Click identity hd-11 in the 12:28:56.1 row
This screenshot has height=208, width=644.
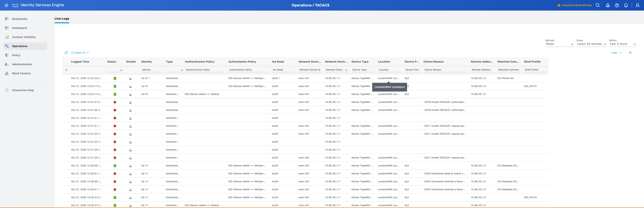[x=145, y=166]
